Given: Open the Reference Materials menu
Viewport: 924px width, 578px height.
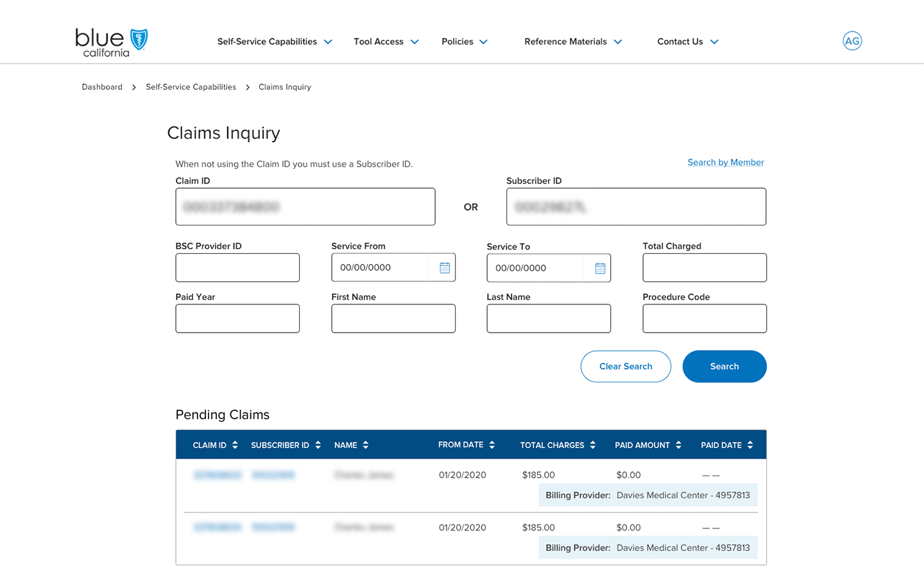Looking at the screenshot, I should click(x=573, y=42).
